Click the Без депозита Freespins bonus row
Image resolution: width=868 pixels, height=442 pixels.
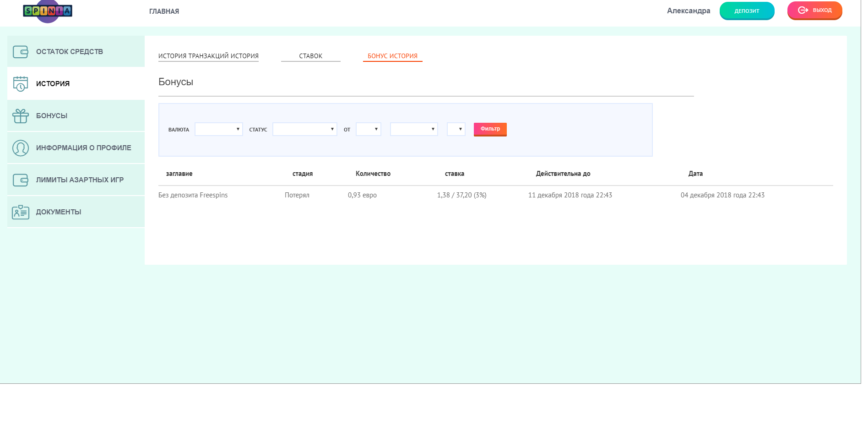click(x=193, y=195)
